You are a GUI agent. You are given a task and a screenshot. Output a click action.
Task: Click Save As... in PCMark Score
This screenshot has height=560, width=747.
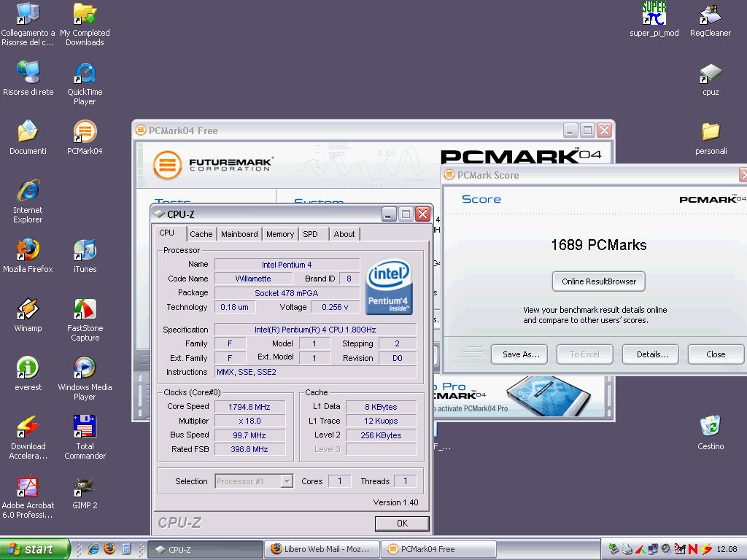pos(519,354)
